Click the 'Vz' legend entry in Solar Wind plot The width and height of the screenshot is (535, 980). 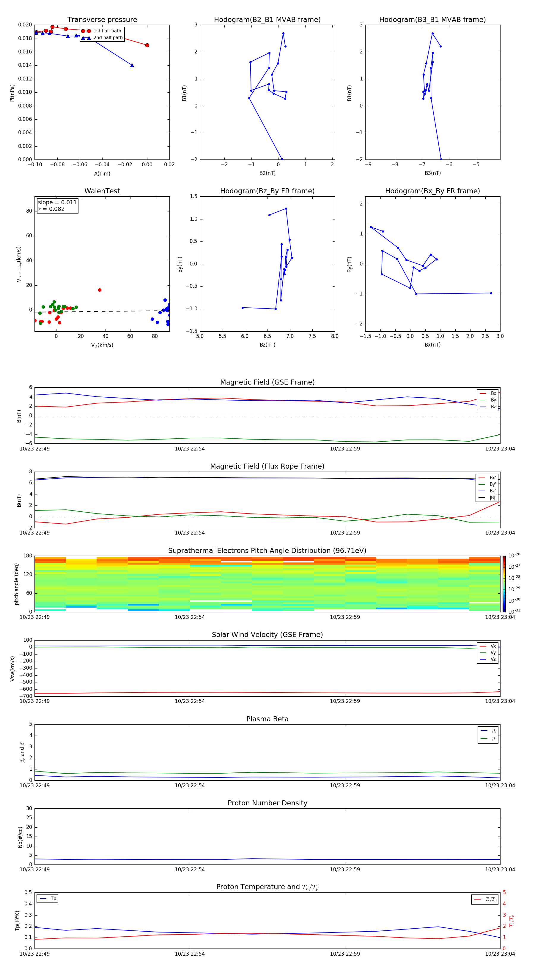(488, 659)
